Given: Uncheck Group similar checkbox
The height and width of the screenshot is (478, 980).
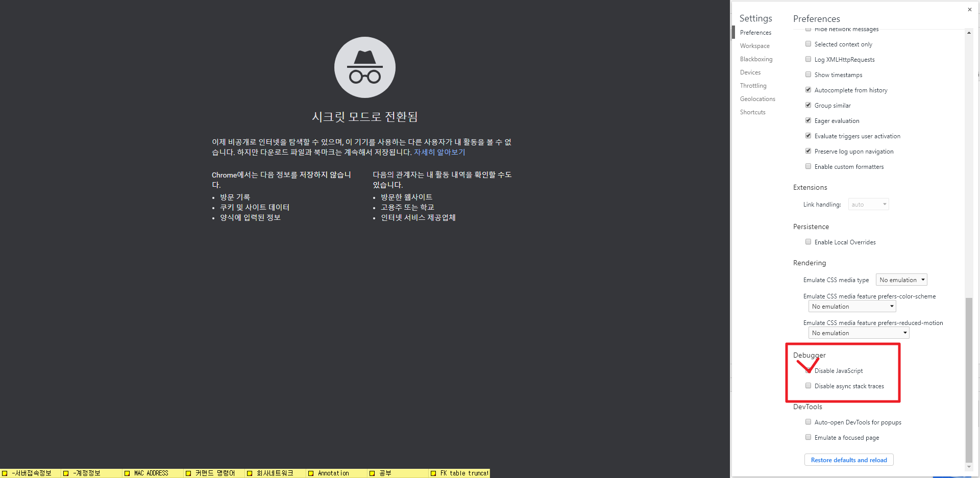Looking at the screenshot, I should tap(808, 105).
